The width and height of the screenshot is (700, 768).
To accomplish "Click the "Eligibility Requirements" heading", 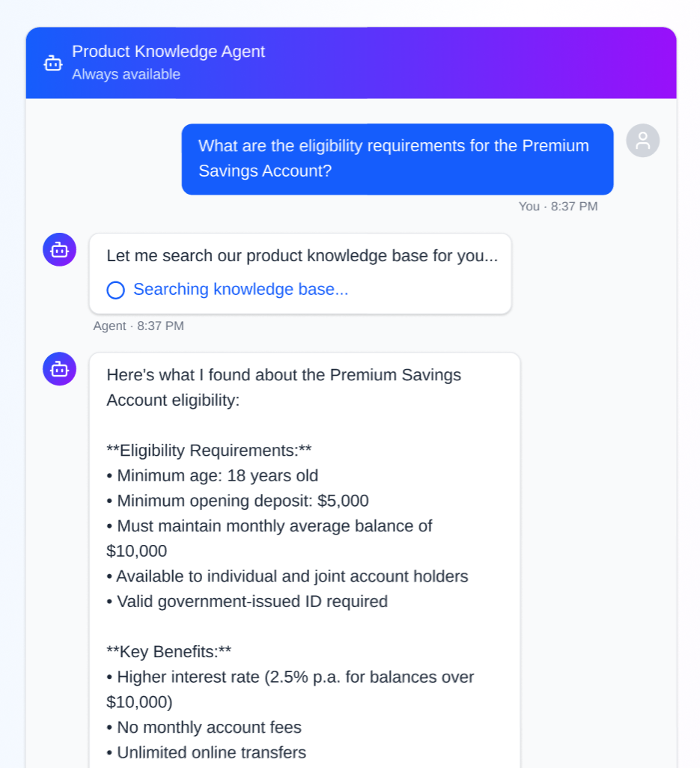I will [209, 451].
